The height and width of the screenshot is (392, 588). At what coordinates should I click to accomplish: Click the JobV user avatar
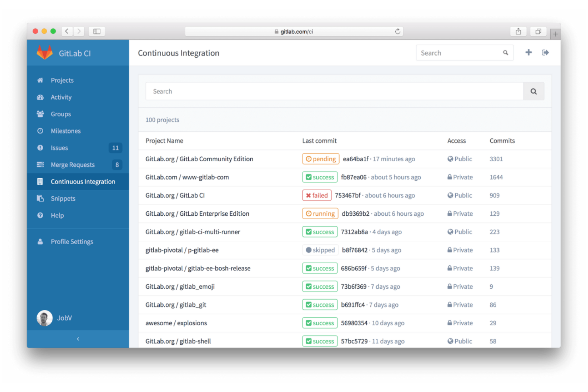[44, 318]
